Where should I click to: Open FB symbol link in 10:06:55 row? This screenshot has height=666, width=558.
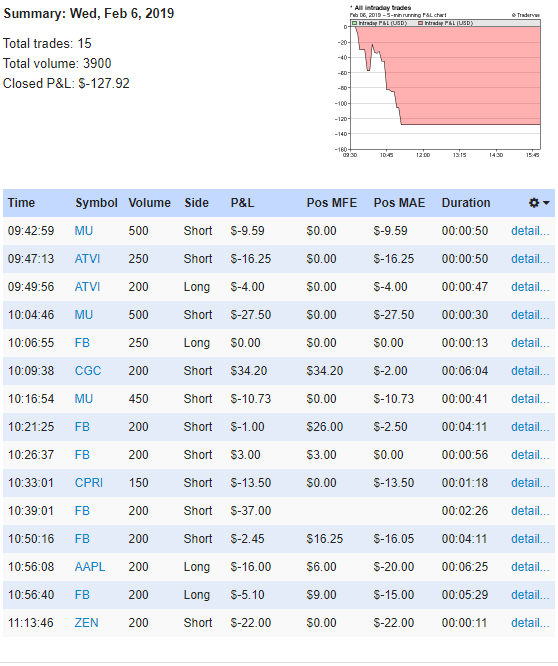pyautogui.click(x=82, y=343)
